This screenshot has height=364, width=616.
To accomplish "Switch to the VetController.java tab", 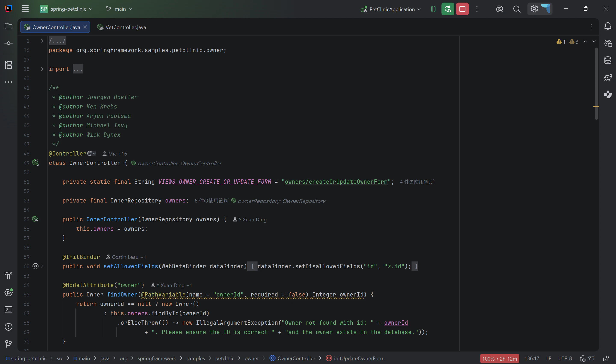I will click(122, 27).
